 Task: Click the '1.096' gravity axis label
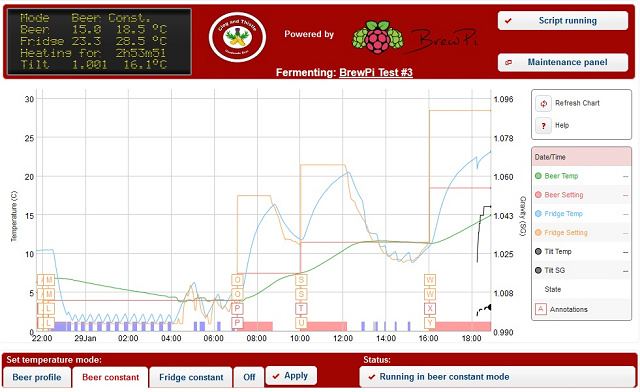click(503, 99)
